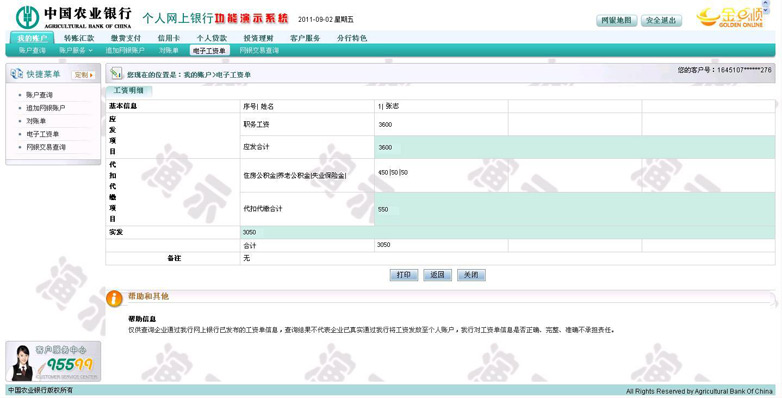The width and height of the screenshot is (782, 398).
Task: Expand the 账户服务 submenu dropdown
Action: (x=76, y=50)
